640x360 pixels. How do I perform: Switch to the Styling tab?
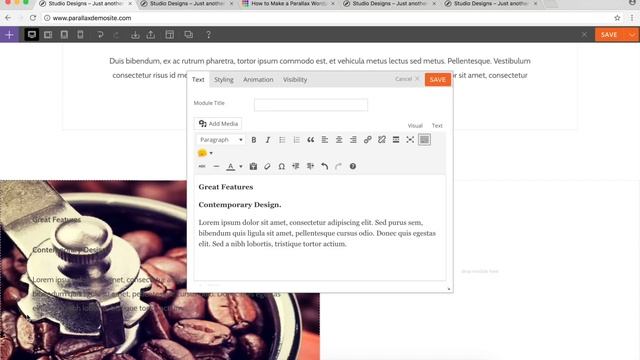[x=224, y=80]
